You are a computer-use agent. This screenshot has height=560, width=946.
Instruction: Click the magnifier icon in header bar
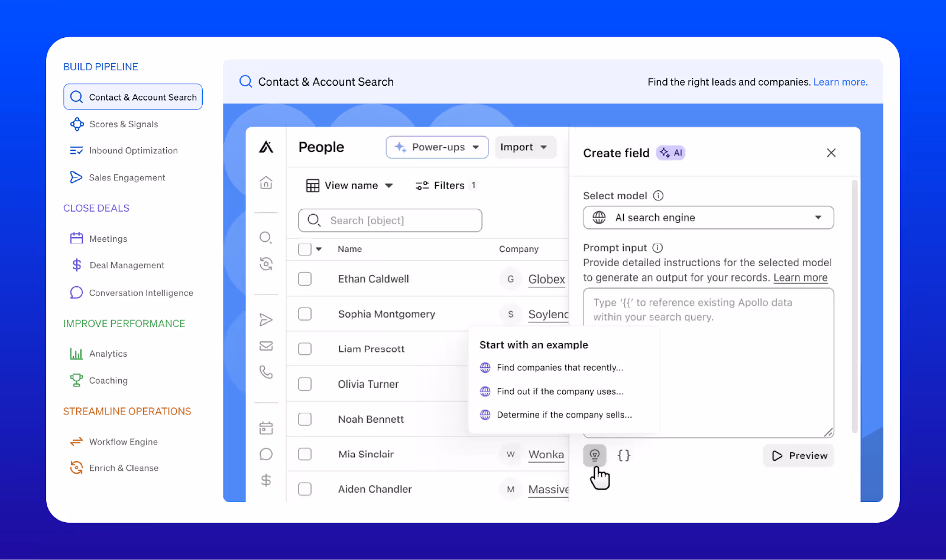[245, 82]
